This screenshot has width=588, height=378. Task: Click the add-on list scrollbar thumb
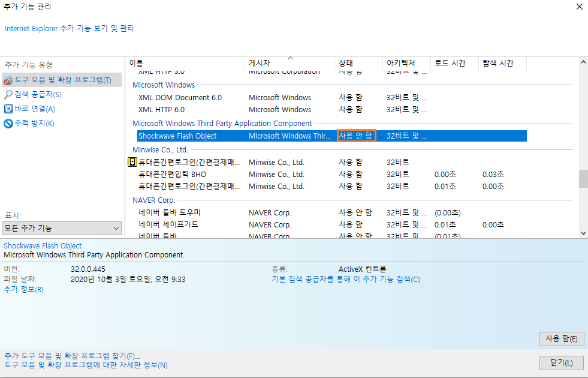tap(583, 179)
